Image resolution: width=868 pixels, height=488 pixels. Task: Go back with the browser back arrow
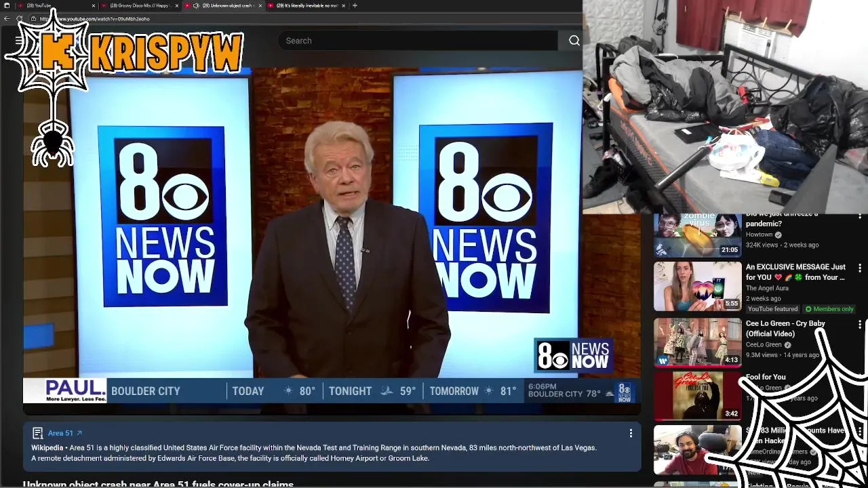6,19
